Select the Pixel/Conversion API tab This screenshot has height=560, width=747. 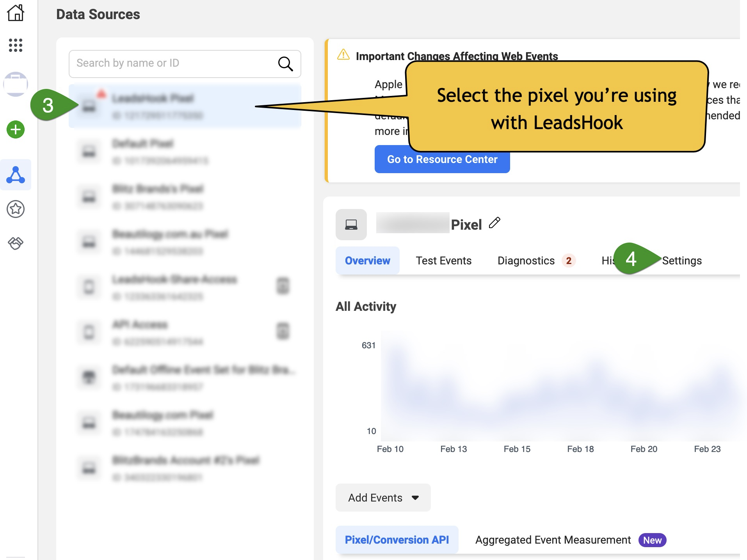pyautogui.click(x=397, y=540)
